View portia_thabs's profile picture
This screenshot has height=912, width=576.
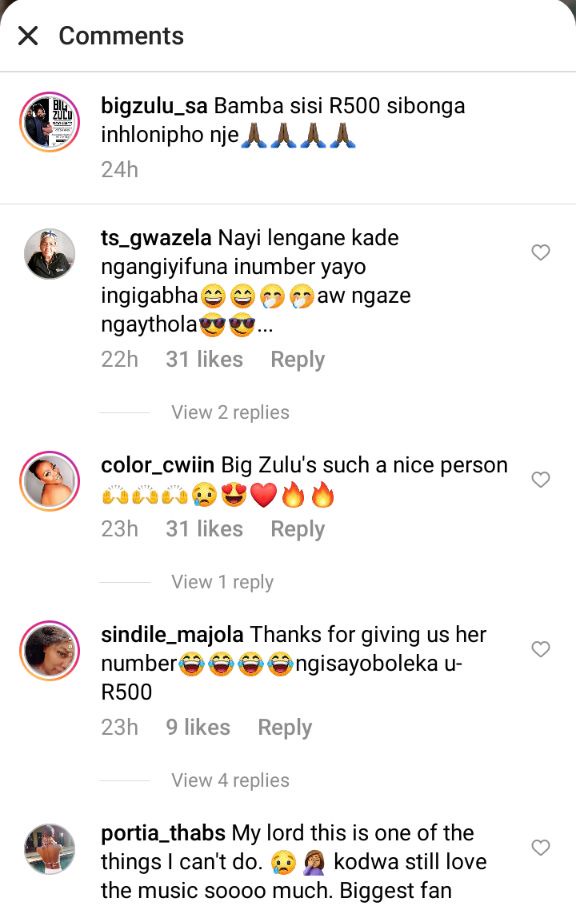point(49,849)
